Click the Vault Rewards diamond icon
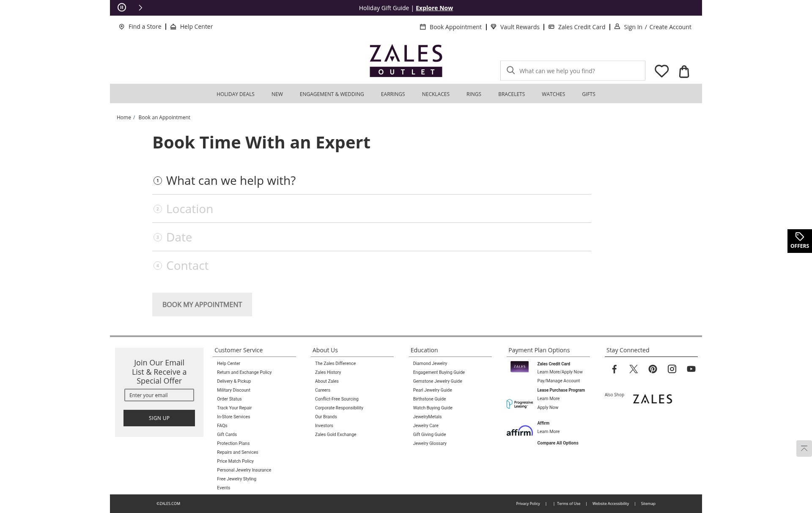 pyautogui.click(x=494, y=27)
